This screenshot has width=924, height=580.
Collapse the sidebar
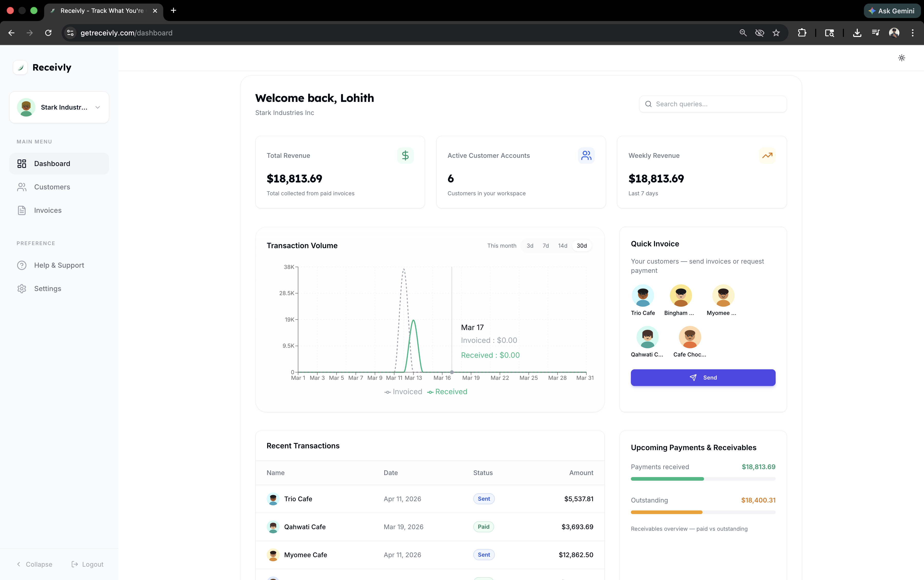34,564
